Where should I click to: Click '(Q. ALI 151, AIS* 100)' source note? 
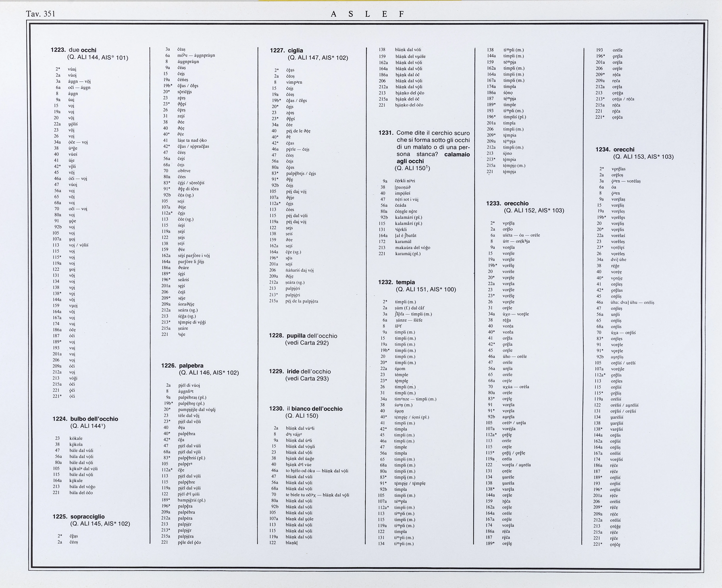tap(426, 289)
